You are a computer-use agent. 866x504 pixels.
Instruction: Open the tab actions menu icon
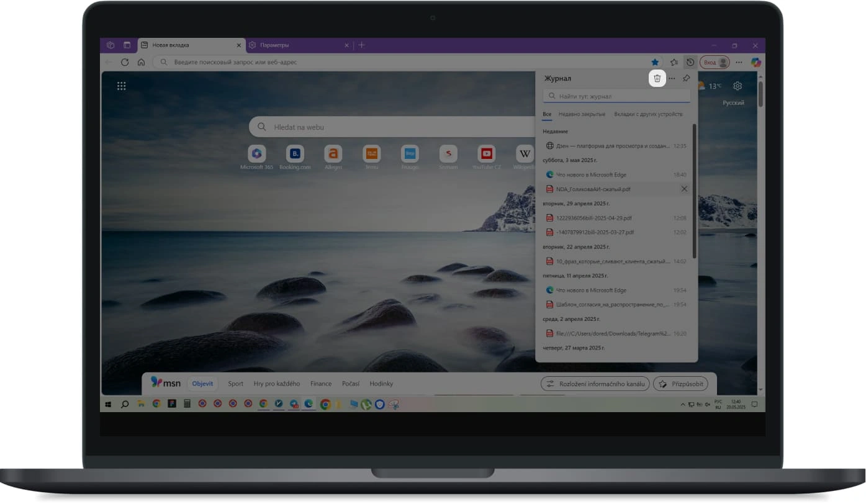(x=127, y=45)
